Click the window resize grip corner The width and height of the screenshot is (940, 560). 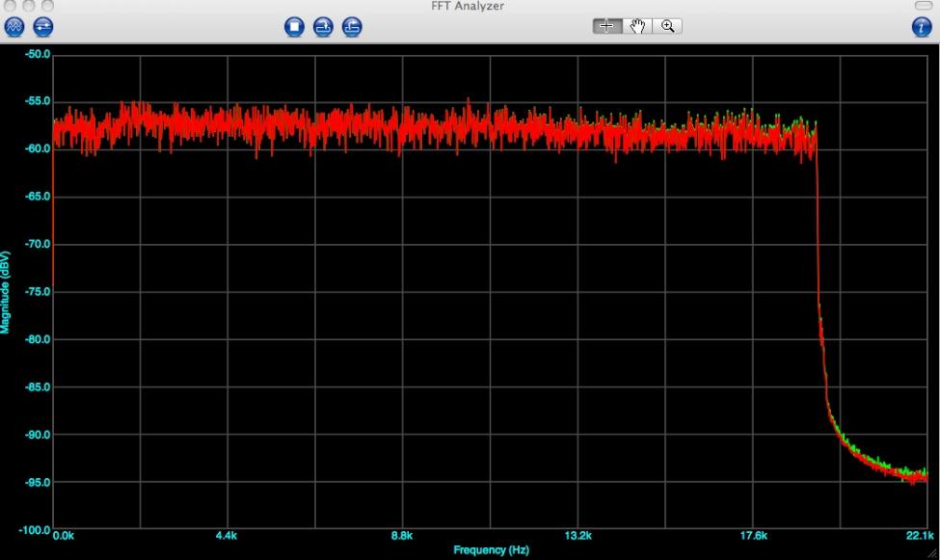932,553
